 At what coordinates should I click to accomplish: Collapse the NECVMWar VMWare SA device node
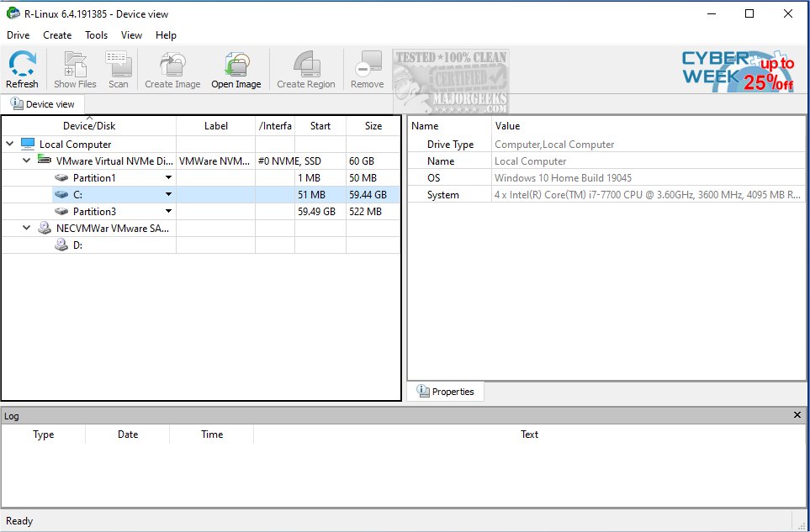click(x=24, y=228)
